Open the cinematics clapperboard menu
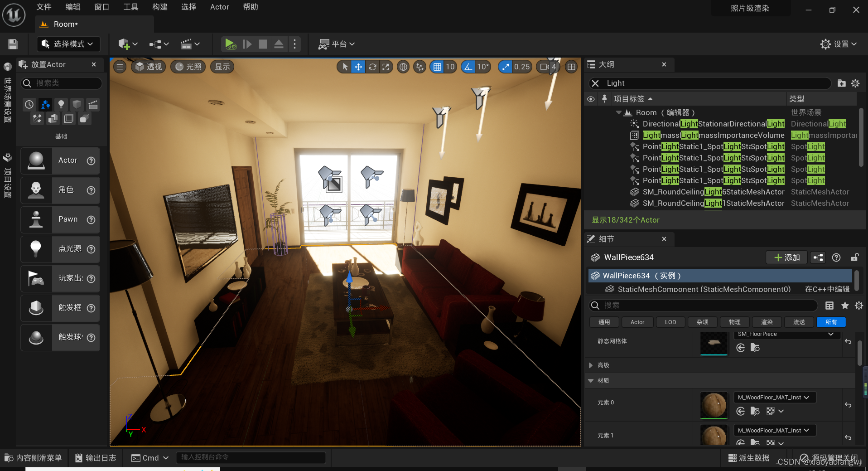Image resolution: width=868 pixels, height=471 pixels. (190, 44)
